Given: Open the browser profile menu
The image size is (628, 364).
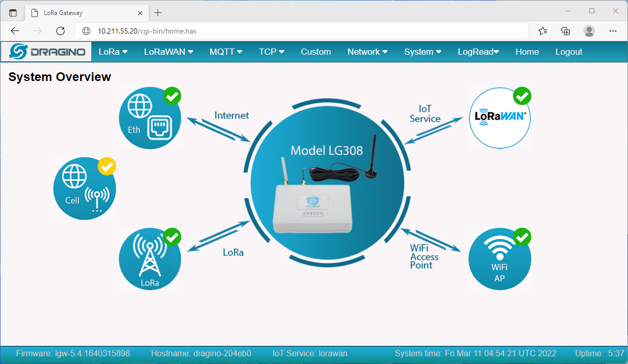Looking at the screenshot, I should point(589,31).
